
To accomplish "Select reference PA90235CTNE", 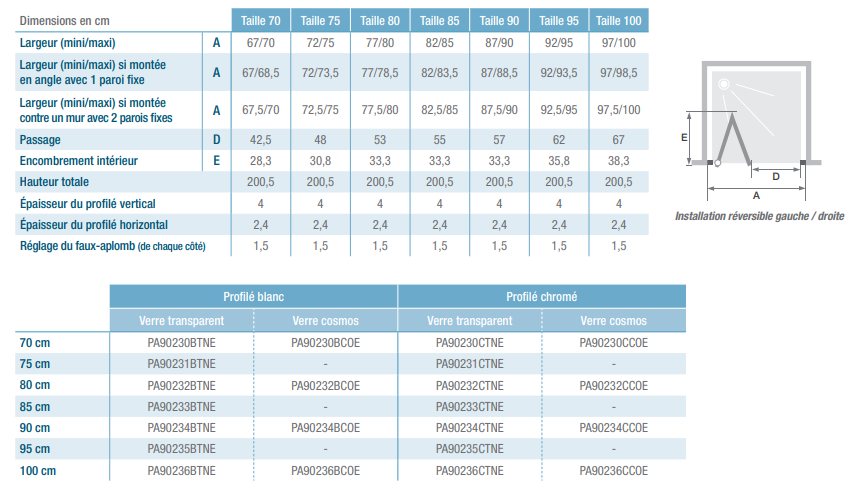I will click(x=469, y=449).
